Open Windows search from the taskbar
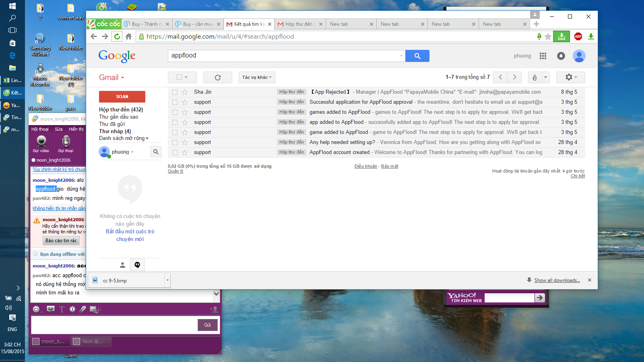The image size is (644, 362). coord(12,18)
